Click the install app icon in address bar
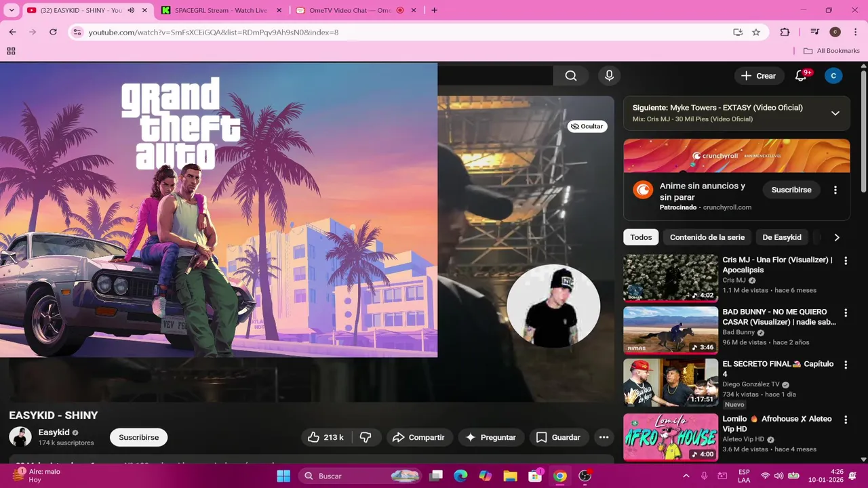868x488 pixels. (x=738, y=32)
